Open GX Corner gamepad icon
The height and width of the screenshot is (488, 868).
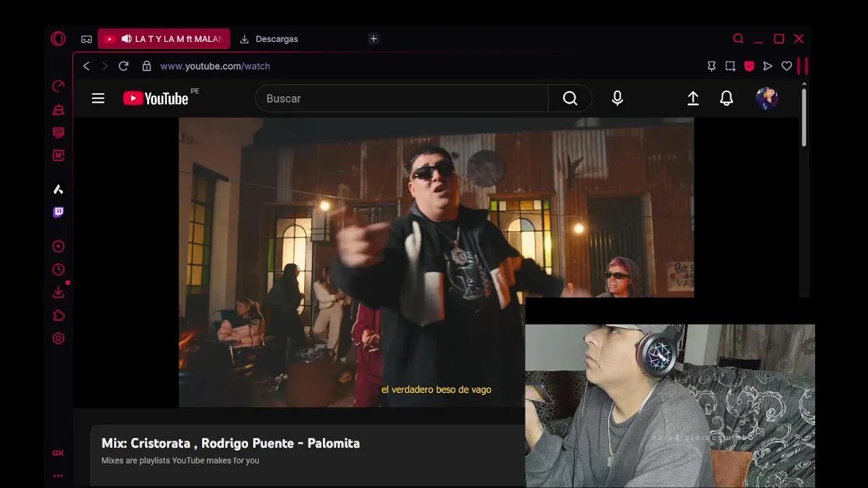coord(87,39)
